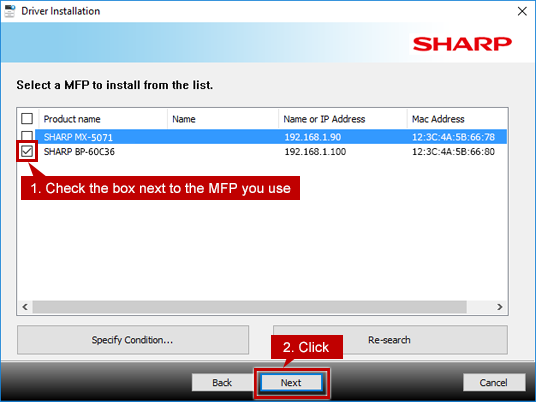Click the Re-search button
This screenshot has height=402, width=536.
390,340
